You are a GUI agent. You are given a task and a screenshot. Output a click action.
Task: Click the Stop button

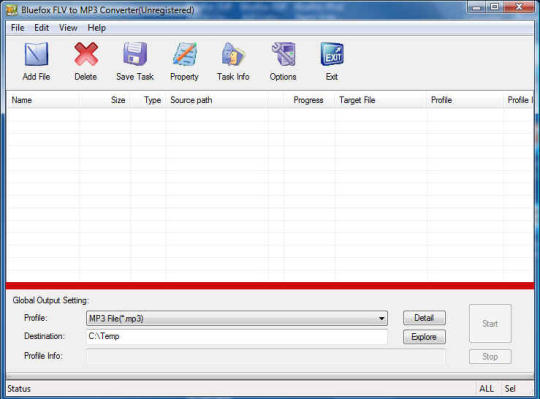[x=490, y=357]
